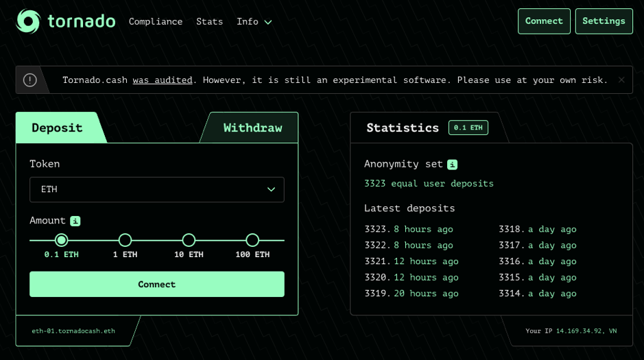Select deposit 3316 from a day ago
The image size is (644, 360).
(538, 261)
